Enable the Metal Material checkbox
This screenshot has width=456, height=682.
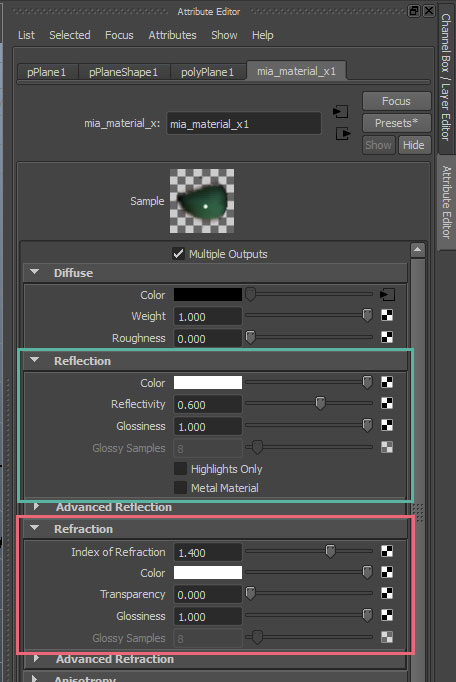point(180,488)
